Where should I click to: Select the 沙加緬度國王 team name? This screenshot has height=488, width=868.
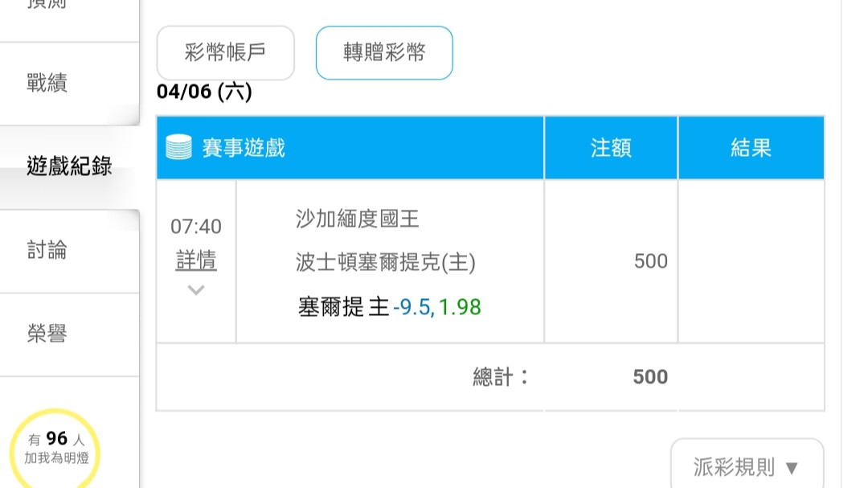(357, 219)
